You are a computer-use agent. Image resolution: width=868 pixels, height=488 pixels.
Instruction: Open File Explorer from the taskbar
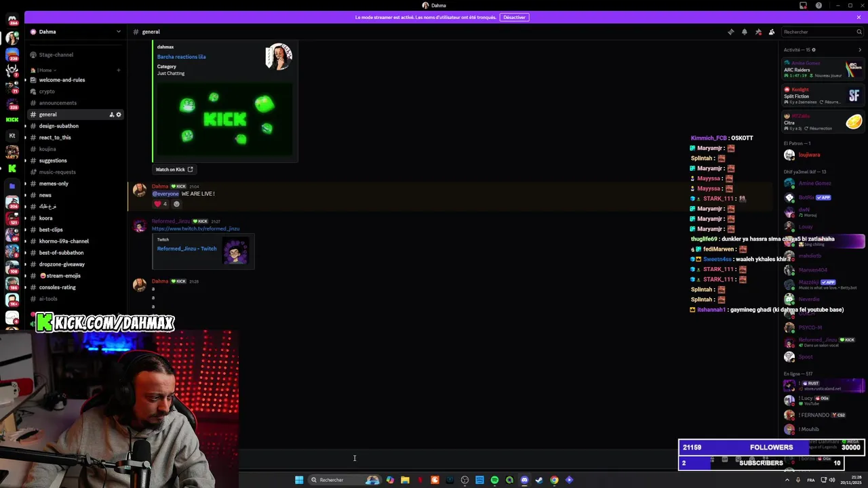[405, 480]
